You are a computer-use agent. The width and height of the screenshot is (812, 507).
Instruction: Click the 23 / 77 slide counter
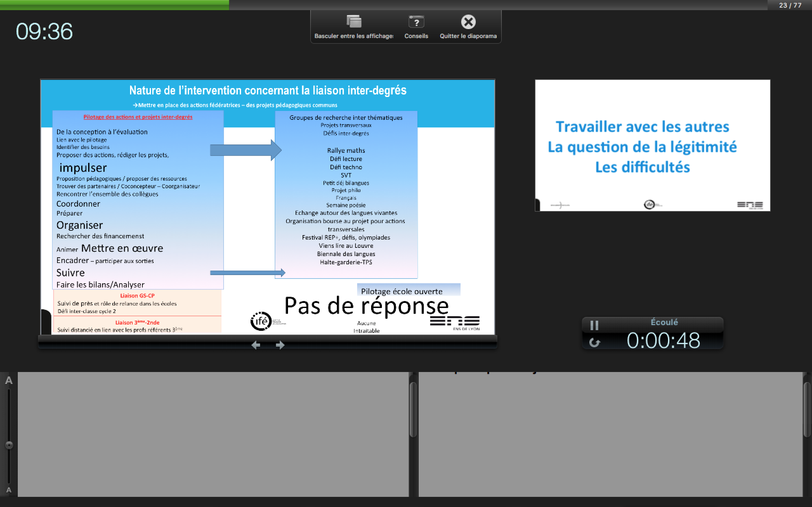790,5
